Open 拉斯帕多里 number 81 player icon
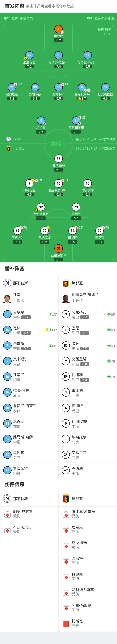The width and height of the screenshot is (117, 644). pos(76,121)
